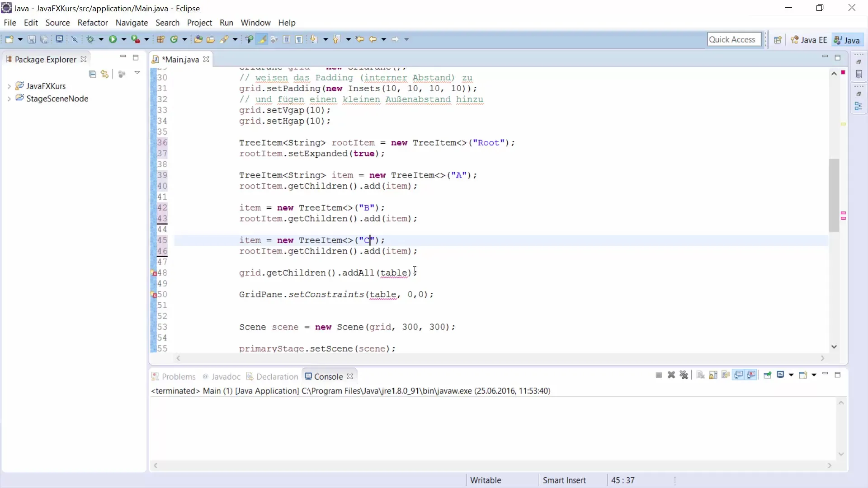
Task: Select the StageSceneNode project row
Action: 52,99
